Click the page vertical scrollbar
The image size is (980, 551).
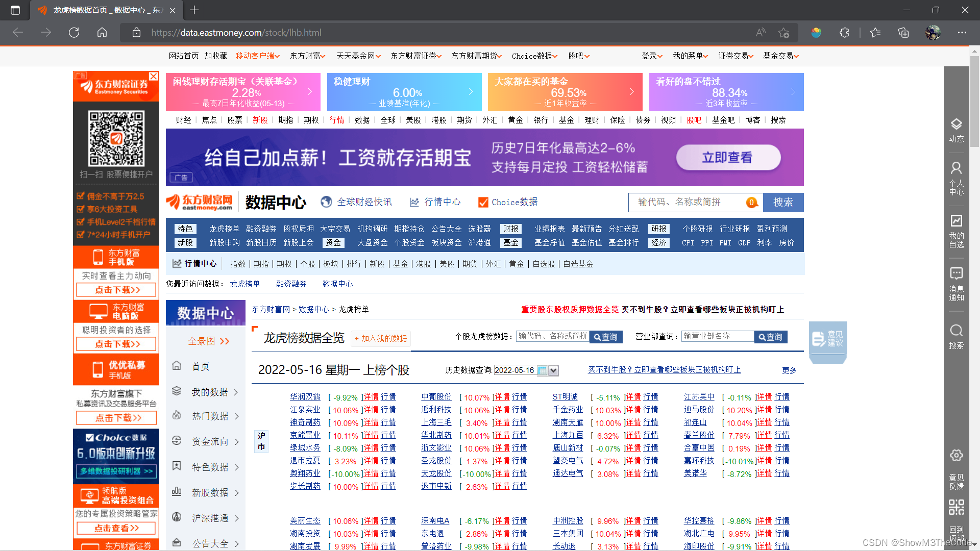(974, 101)
